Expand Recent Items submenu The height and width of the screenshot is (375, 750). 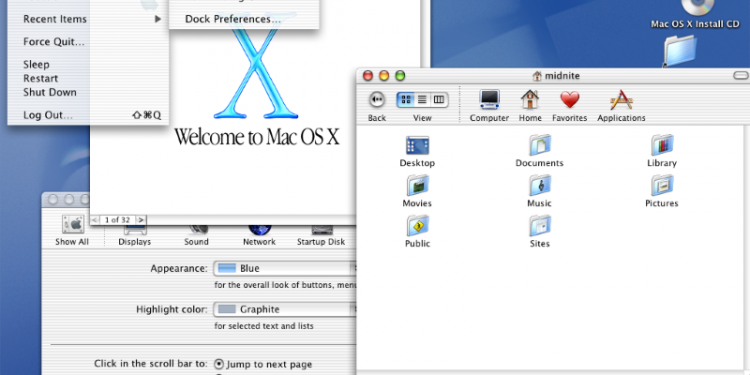click(88, 19)
